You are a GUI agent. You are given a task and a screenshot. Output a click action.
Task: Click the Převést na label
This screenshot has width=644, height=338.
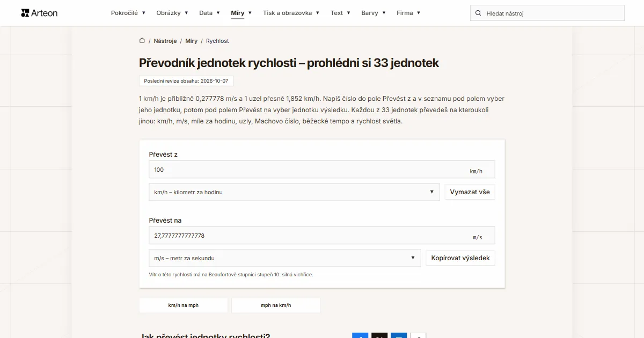pos(165,221)
